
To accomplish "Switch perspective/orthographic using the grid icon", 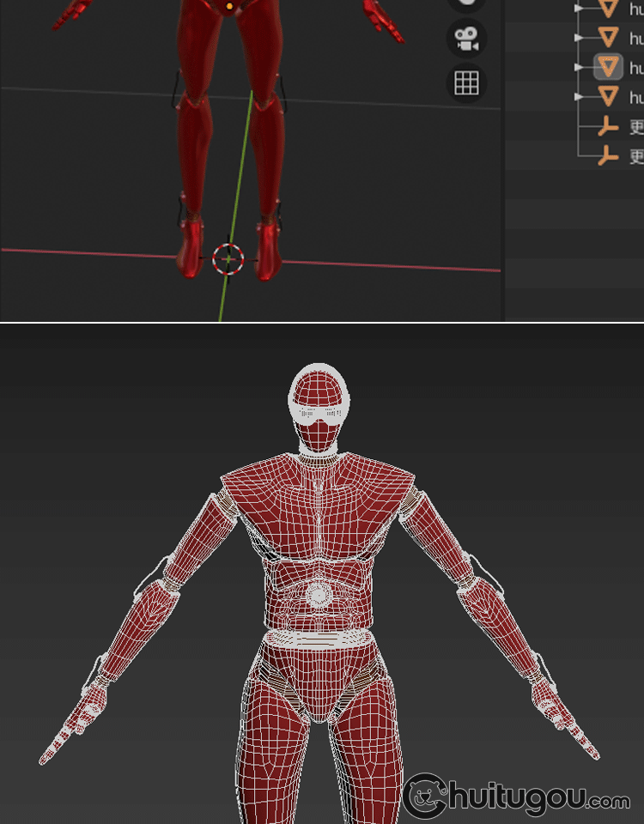I will click(x=466, y=83).
